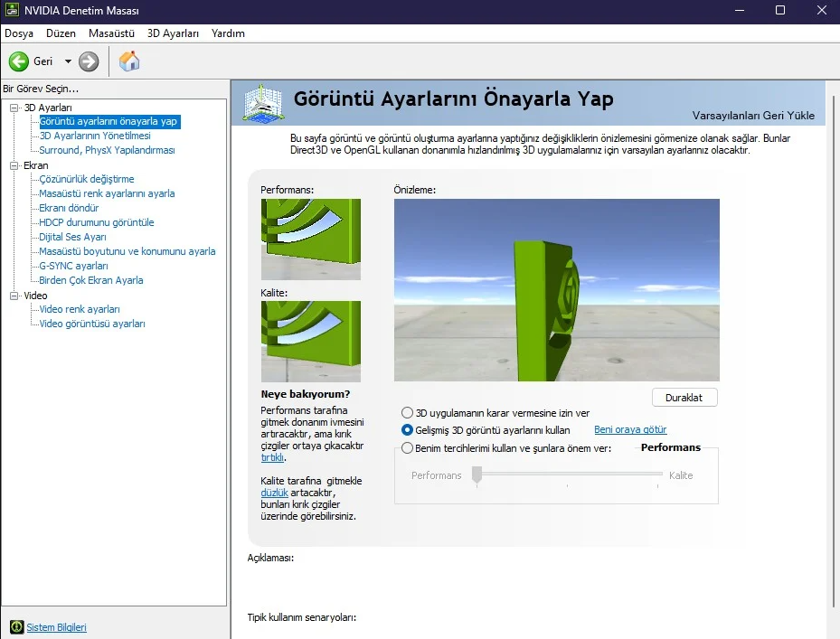Follow the "Beni oraya götür" link
This screenshot has height=639, width=840.
629,430
